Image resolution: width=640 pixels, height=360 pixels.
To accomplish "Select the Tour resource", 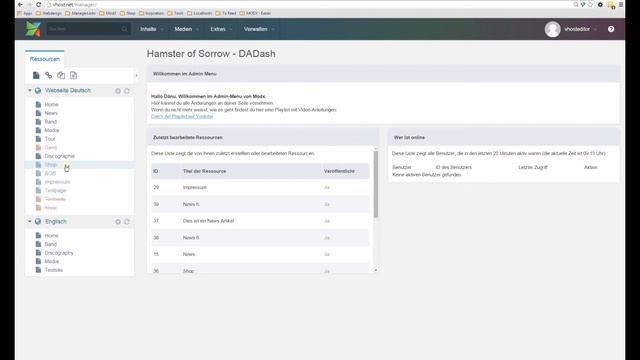I will click(x=50, y=139).
